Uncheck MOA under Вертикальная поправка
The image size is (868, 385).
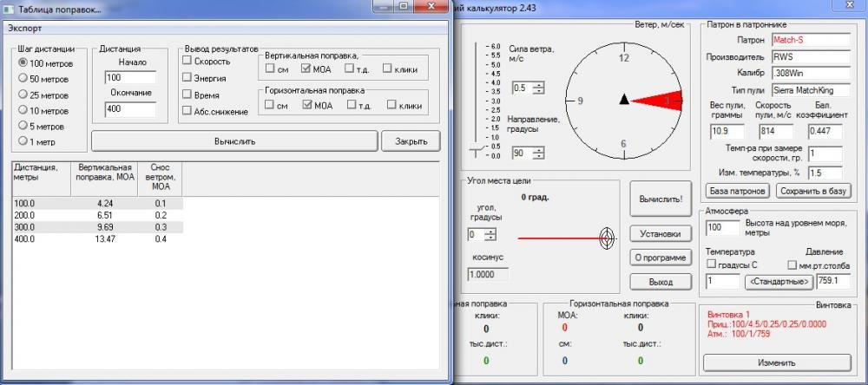[x=306, y=69]
